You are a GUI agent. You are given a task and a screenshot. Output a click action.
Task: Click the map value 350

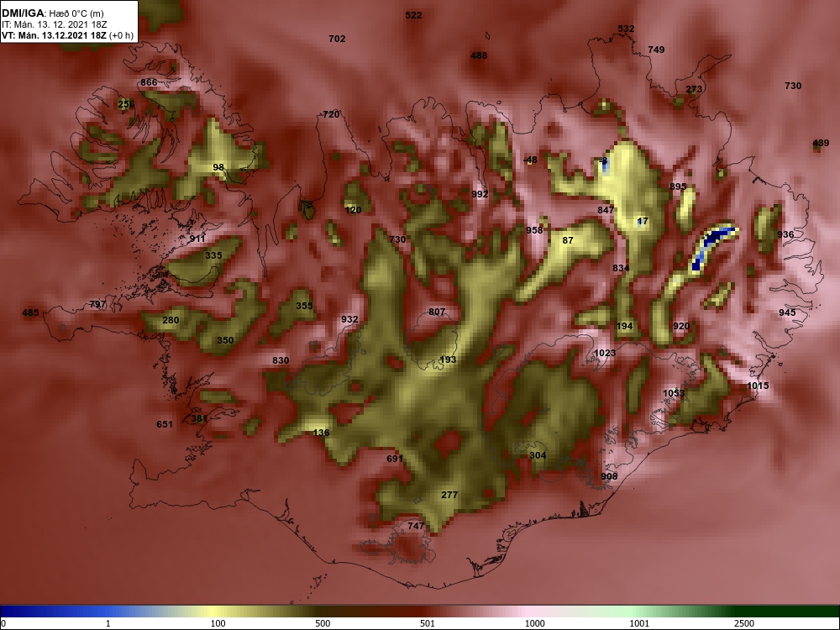pyautogui.click(x=225, y=341)
